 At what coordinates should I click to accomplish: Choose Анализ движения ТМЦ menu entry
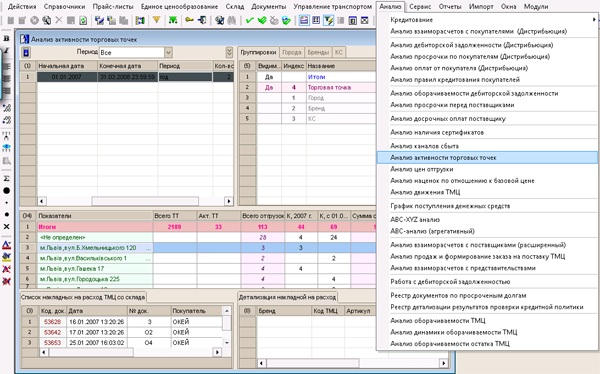425,192
